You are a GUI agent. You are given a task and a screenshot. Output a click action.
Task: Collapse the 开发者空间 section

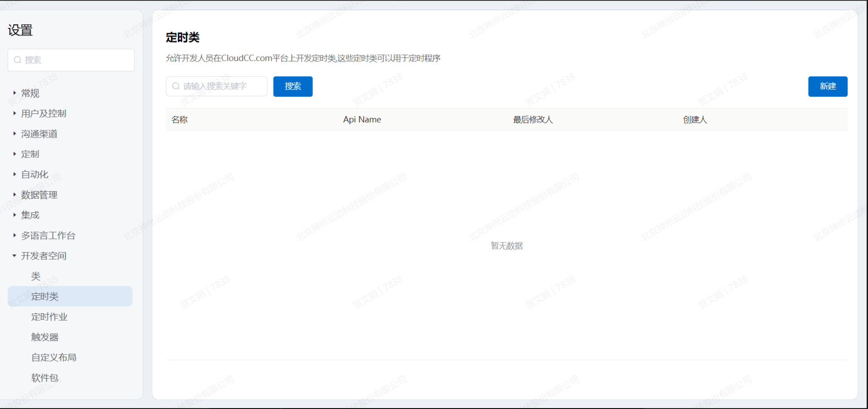(14, 256)
